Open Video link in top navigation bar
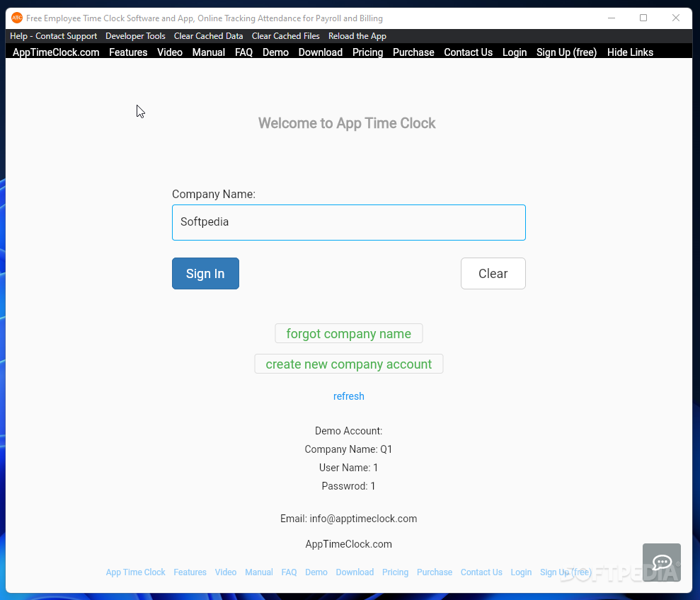 170,52
